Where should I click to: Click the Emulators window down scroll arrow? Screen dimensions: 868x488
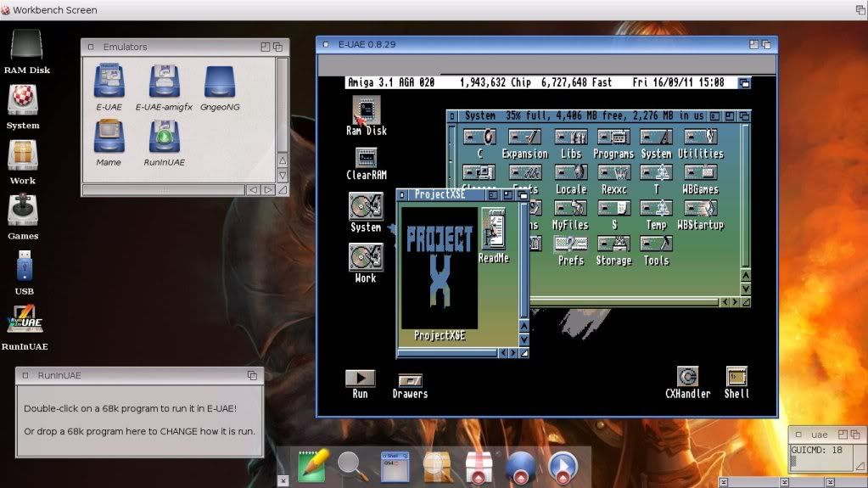click(x=283, y=175)
